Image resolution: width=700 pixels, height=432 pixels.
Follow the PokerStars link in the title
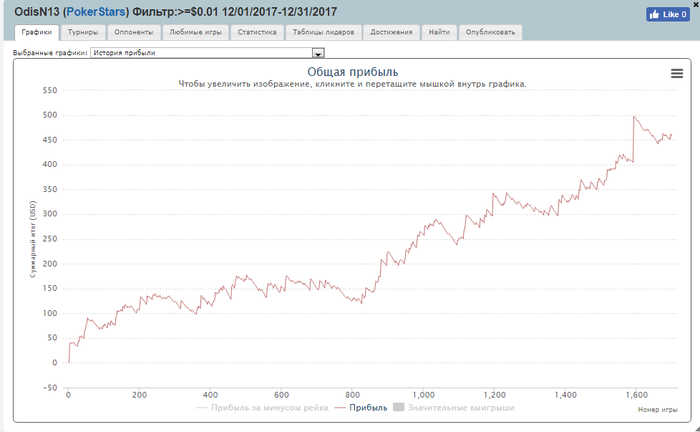click(96, 12)
